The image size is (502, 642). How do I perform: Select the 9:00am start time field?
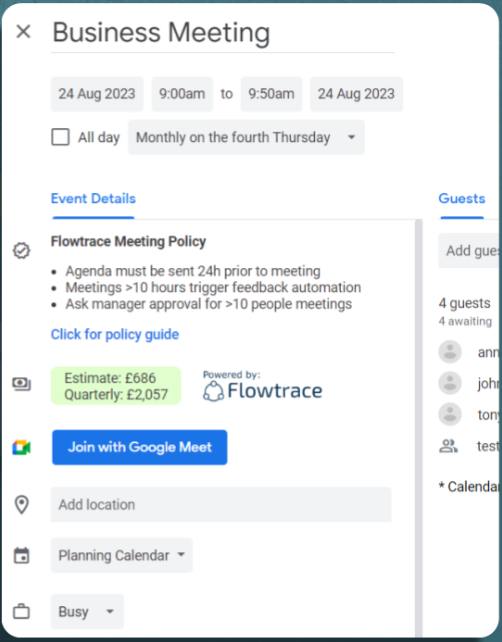point(182,94)
